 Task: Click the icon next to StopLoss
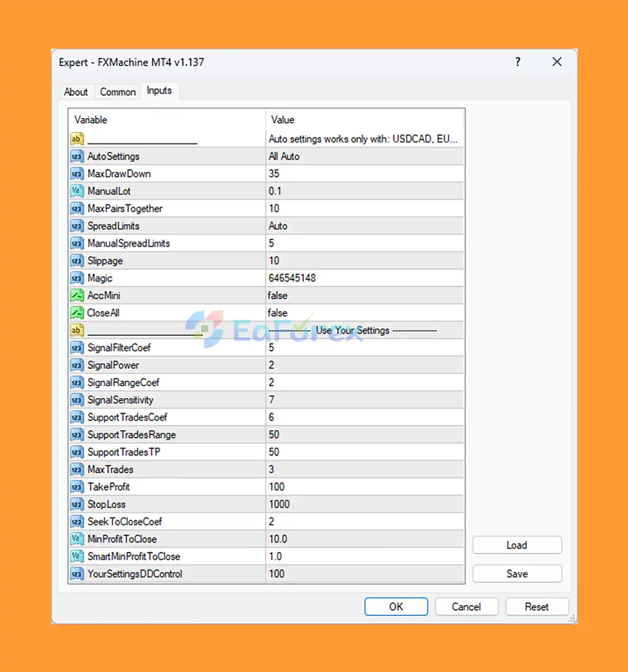tap(77, 504)
